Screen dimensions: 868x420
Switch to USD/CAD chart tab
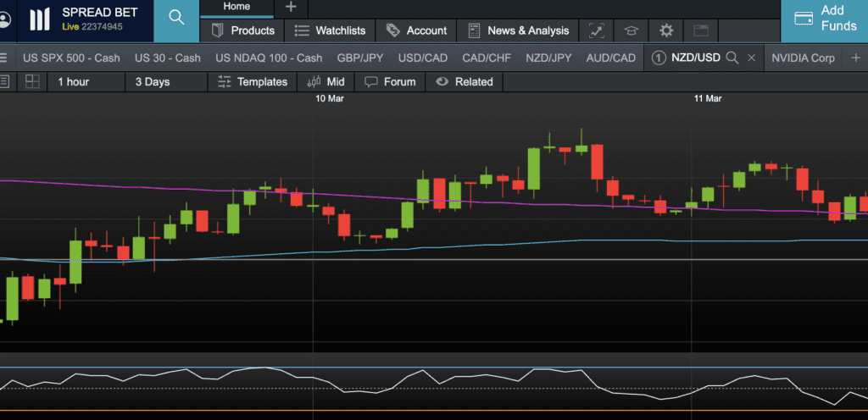pyautogui.click(x=423, y=58)
